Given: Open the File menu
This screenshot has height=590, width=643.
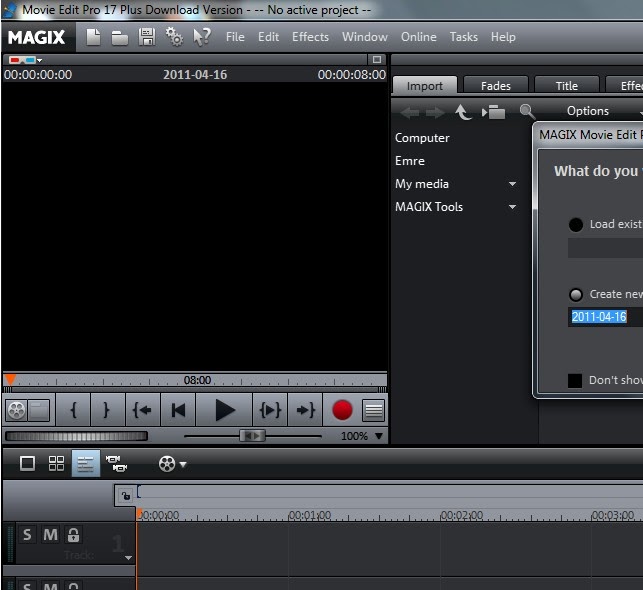Looking at the screenshot, I should 235,37.
